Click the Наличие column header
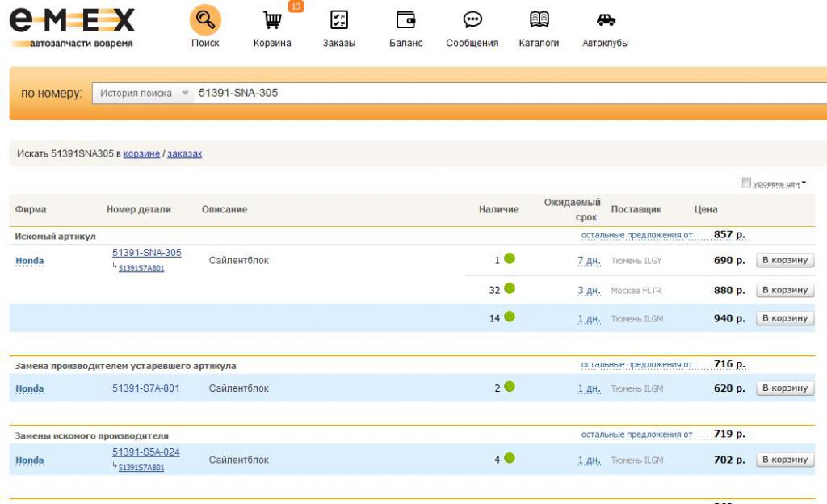The height and width of the screenshot is (504, 827). [x=499, y=209]
